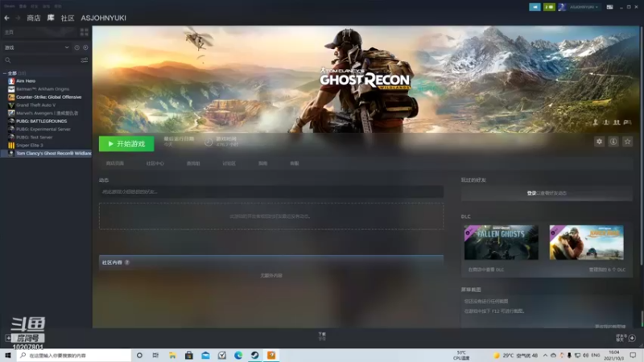Open the ASJOHNYUKI account dropdown
The image size is (644, 362).
pos(584,7)
